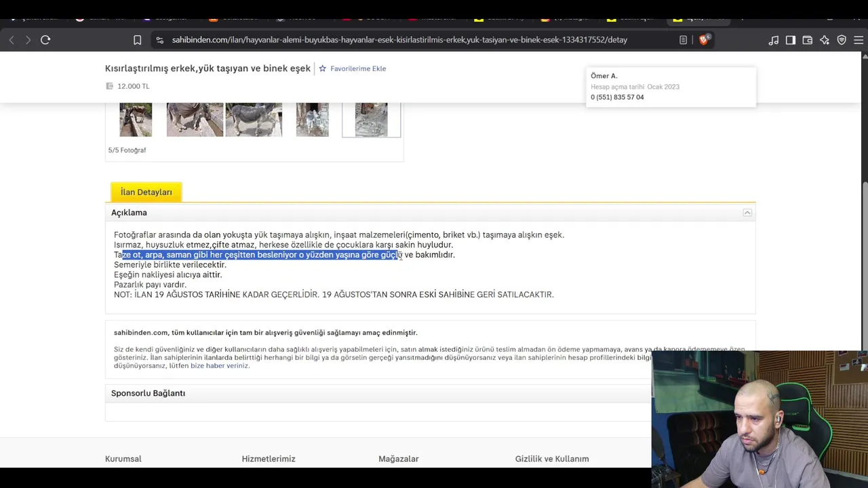Click the line starting Isırmaz, huysuzluk etmez
The width and height of the screenshot is (868, 488).
pos(283,245)
